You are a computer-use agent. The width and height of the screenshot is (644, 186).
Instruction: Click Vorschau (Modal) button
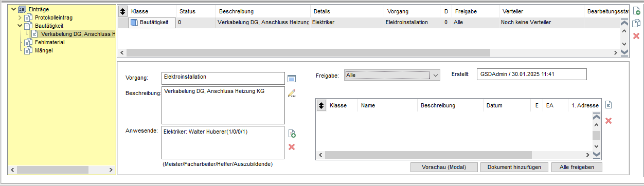coord(443,168)
